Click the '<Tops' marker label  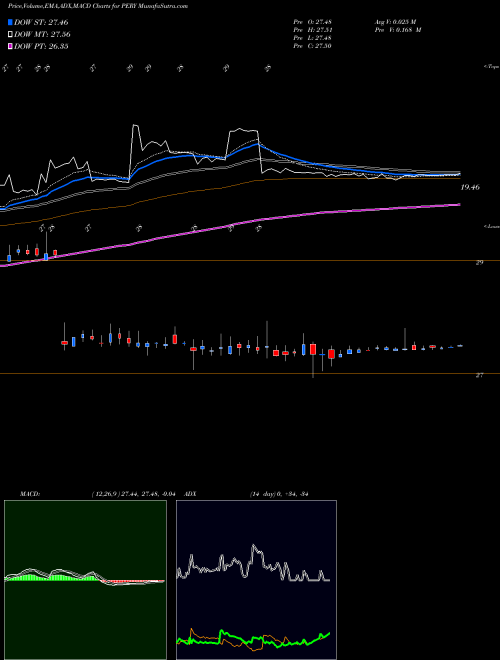pos(492,67)
